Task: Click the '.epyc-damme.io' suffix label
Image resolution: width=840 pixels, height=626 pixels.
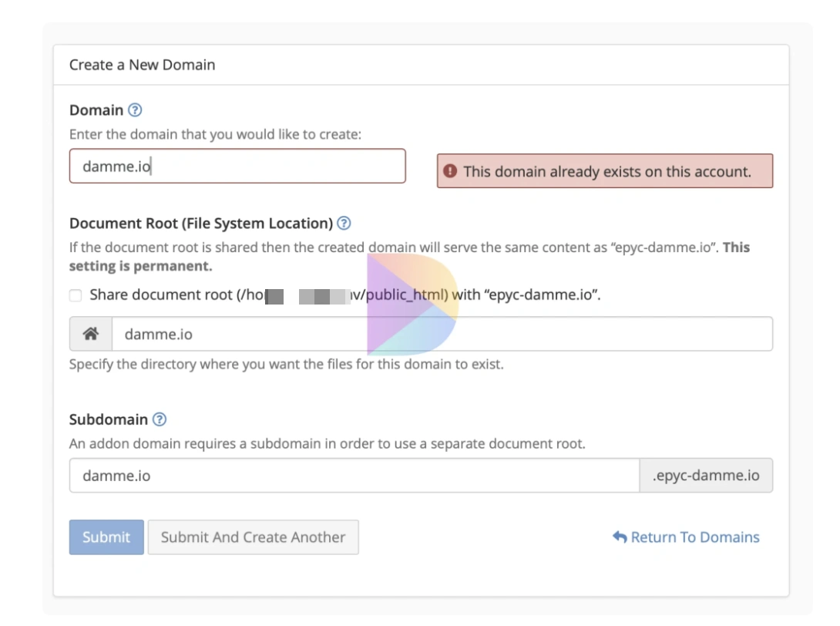Action: [706, 476]
